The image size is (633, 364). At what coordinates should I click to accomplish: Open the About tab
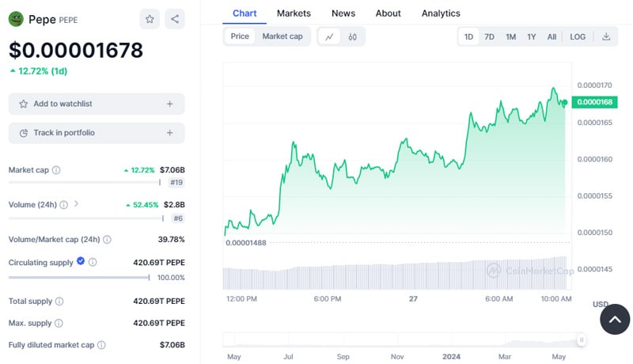tap(388, 13)
